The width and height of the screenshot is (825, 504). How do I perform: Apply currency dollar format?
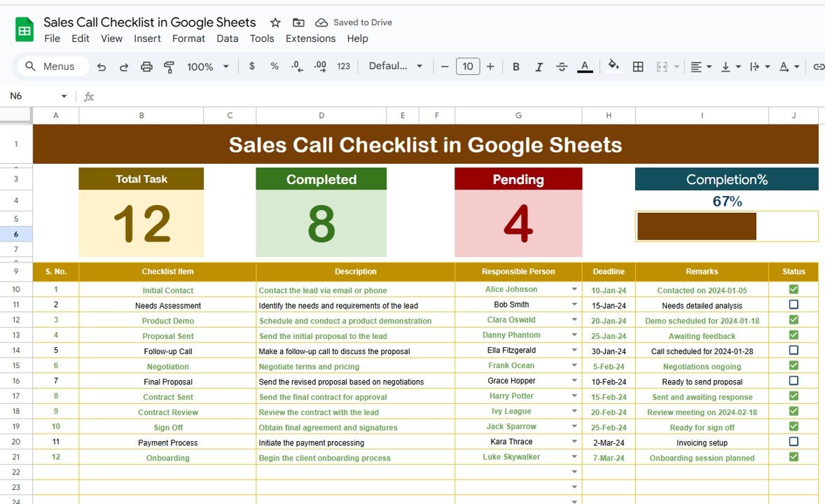point(252,66)
